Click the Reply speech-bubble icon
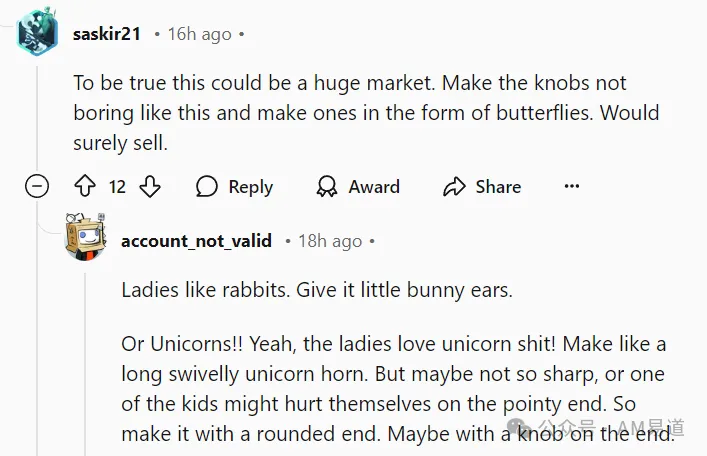Image resolution: width=707 pixels, height=456 pixels. coord(207,186)
